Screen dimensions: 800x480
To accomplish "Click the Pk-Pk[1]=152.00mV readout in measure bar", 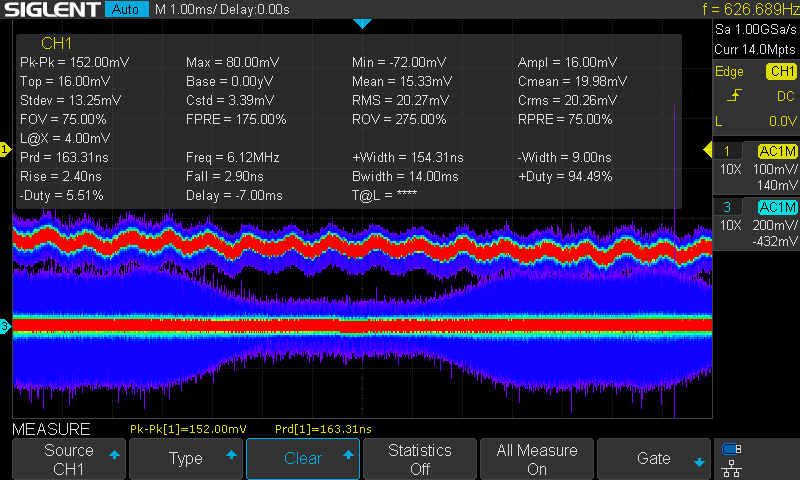I will 188,429.
